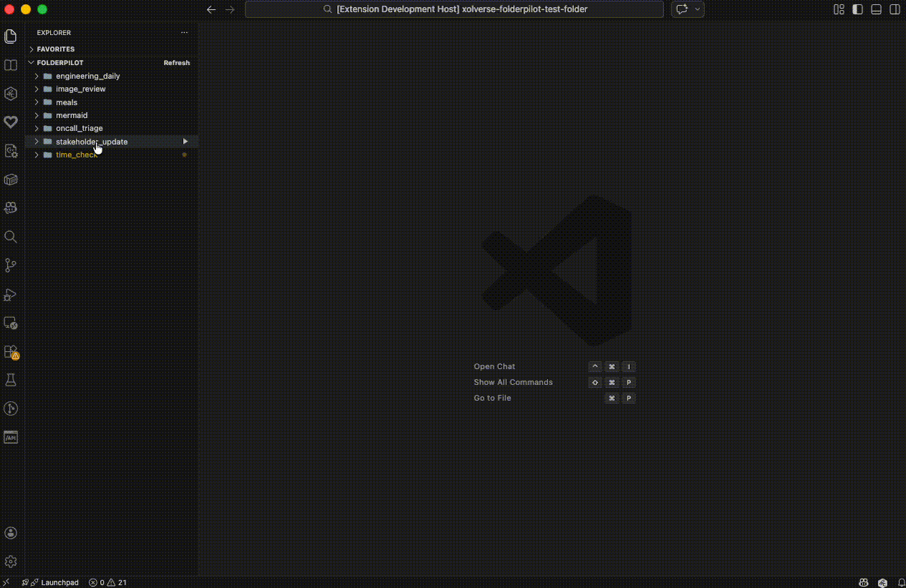Click the modified dot on time_check row

[x=185, y=155]
